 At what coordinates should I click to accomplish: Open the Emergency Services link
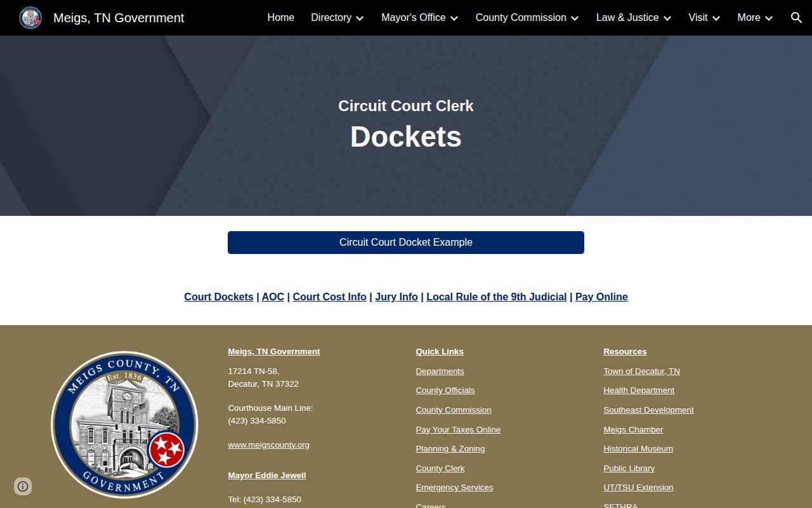pos(454,488)
